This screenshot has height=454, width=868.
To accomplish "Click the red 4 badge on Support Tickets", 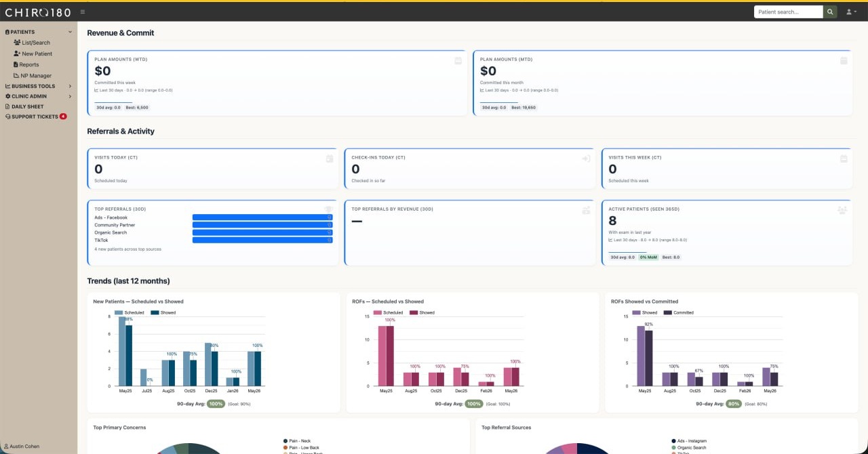I will click(x=63, y=117).
